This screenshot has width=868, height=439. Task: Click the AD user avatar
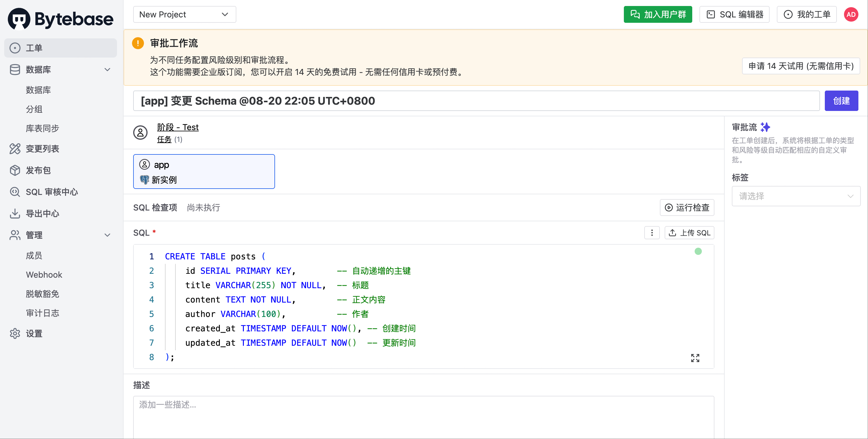coord(851,14)
